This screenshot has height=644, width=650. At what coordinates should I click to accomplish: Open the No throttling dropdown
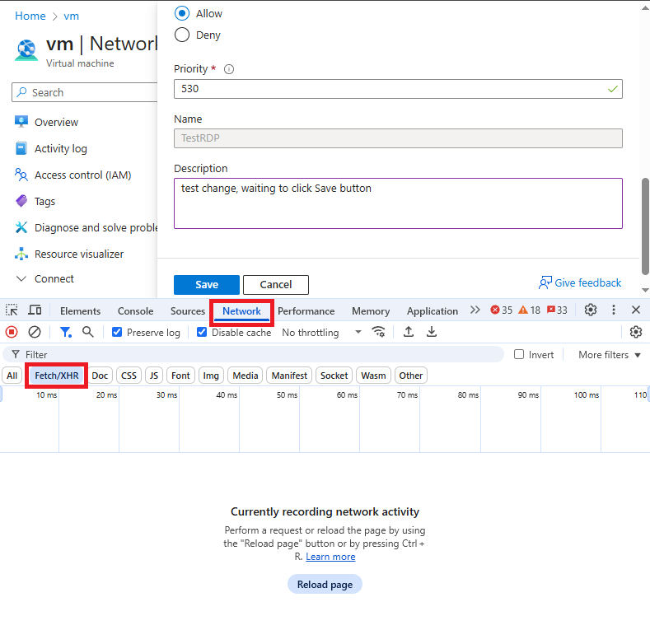(321, 333)
